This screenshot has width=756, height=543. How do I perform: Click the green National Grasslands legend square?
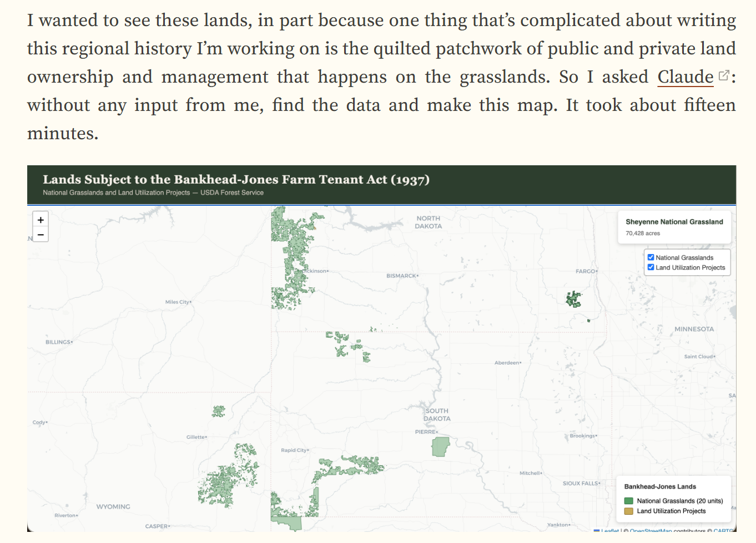629,500
